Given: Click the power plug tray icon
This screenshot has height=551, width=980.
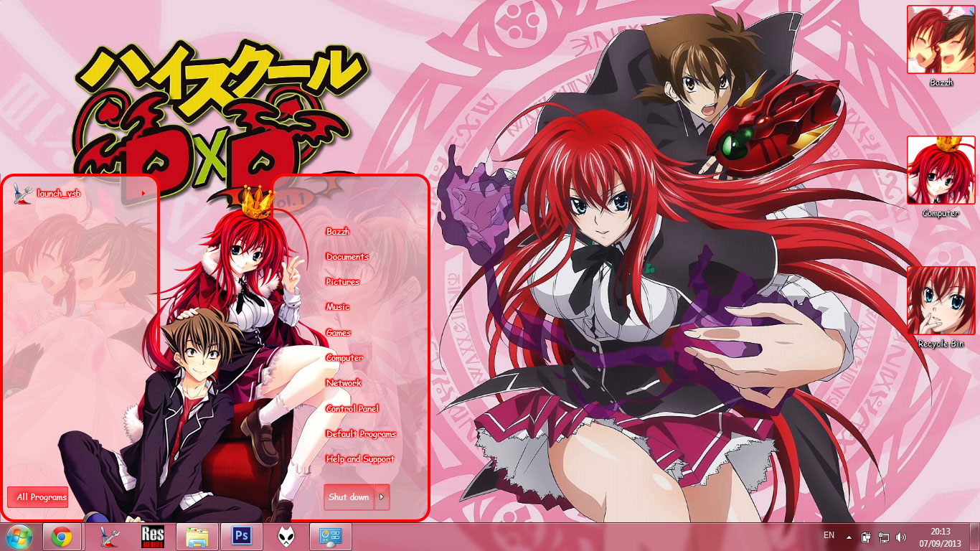Looking at the screenshot, I should [x=866, y=537].
